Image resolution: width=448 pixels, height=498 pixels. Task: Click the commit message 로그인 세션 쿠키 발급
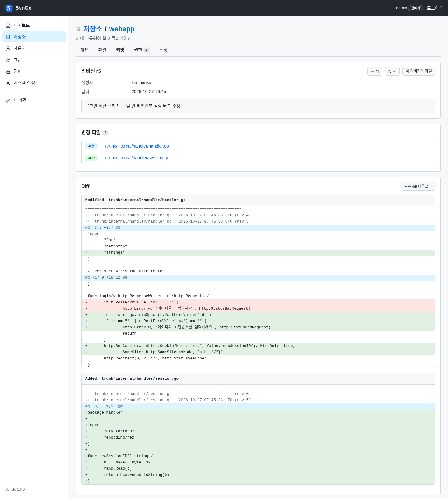258,106
